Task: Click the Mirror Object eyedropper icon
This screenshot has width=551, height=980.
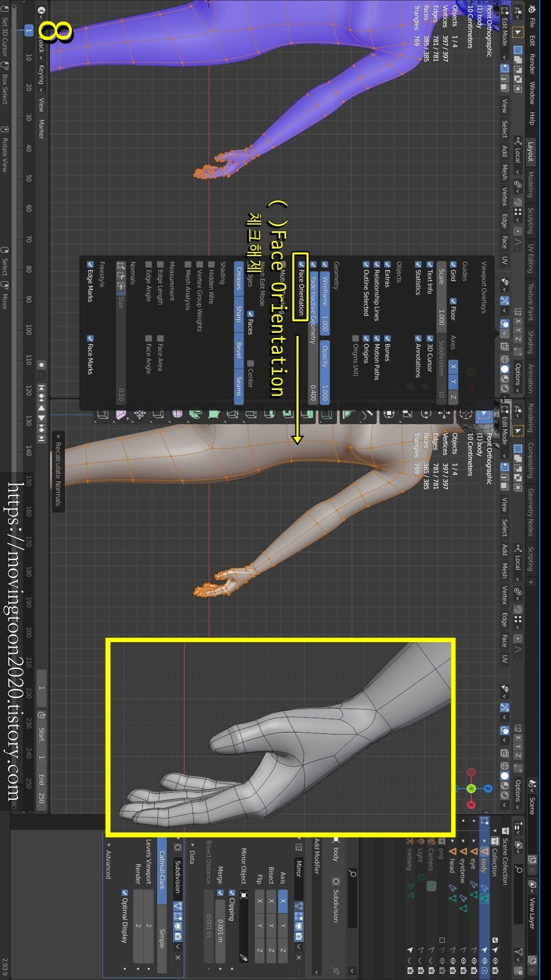Action: [x=244, y=958]
